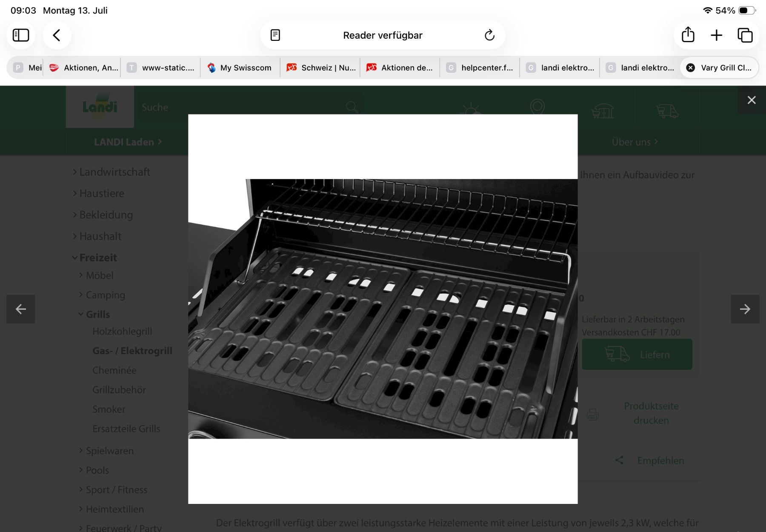
Task: Open the store locator pin icon
Action: pyautogui.click(x=537, y=107)
